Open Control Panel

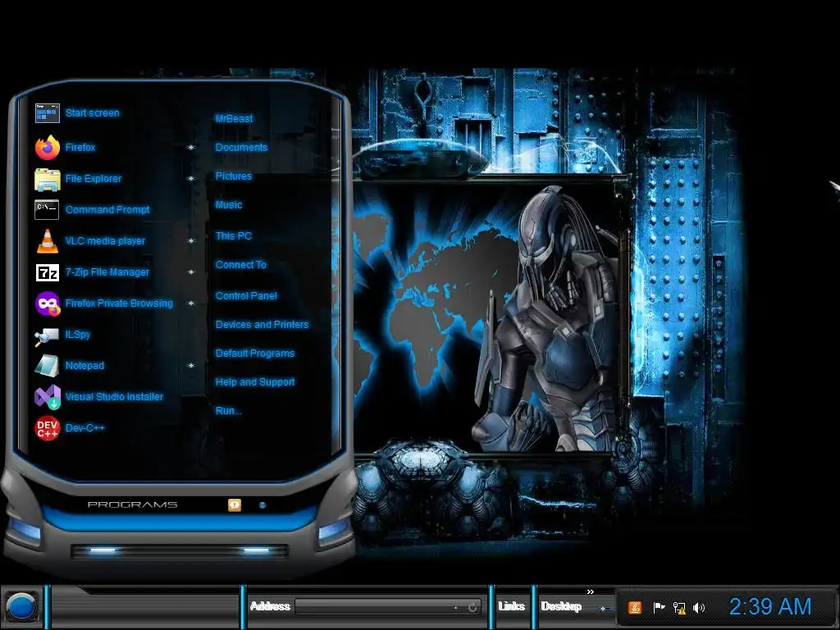pos(246,295)
